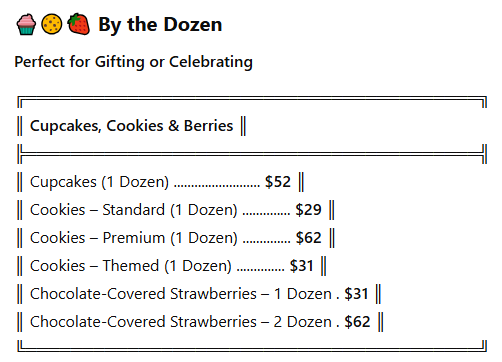Click the $29 standard cookies price
The image size is (502, 362).
308,210
